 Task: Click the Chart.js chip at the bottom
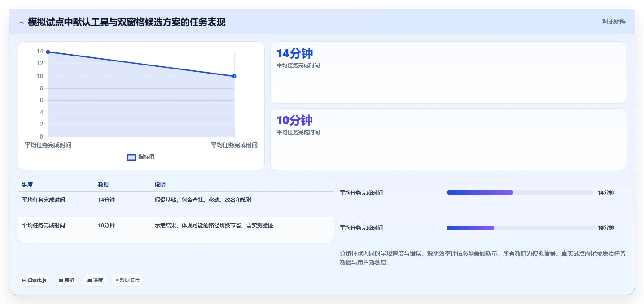click(x=34, y=280)
